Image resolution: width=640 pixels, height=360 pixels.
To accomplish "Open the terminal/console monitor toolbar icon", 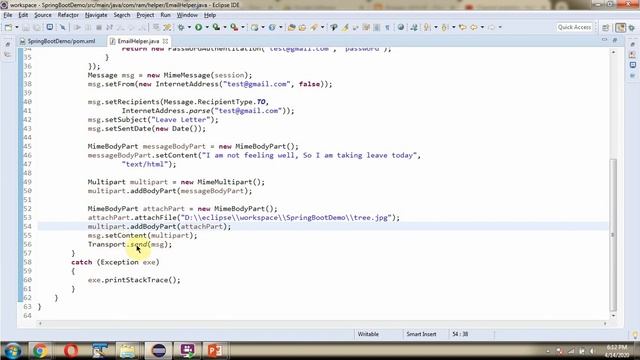I will (50, 27).
